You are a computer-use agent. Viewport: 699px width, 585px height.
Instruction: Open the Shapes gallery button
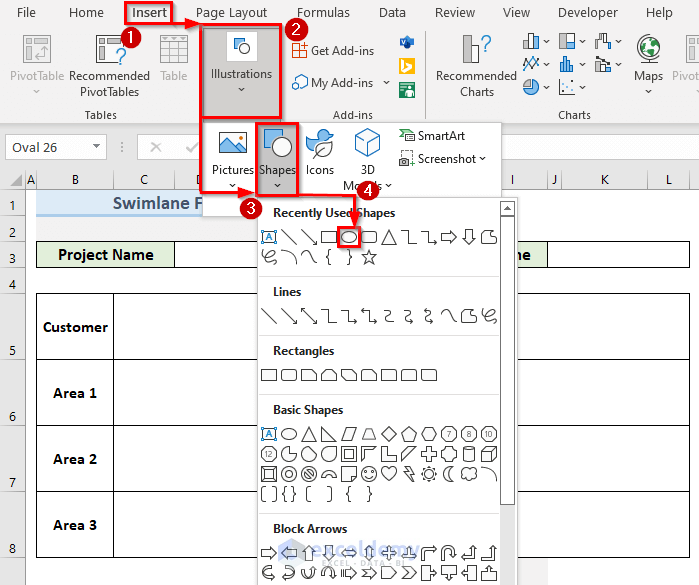(x=277, y=158)
